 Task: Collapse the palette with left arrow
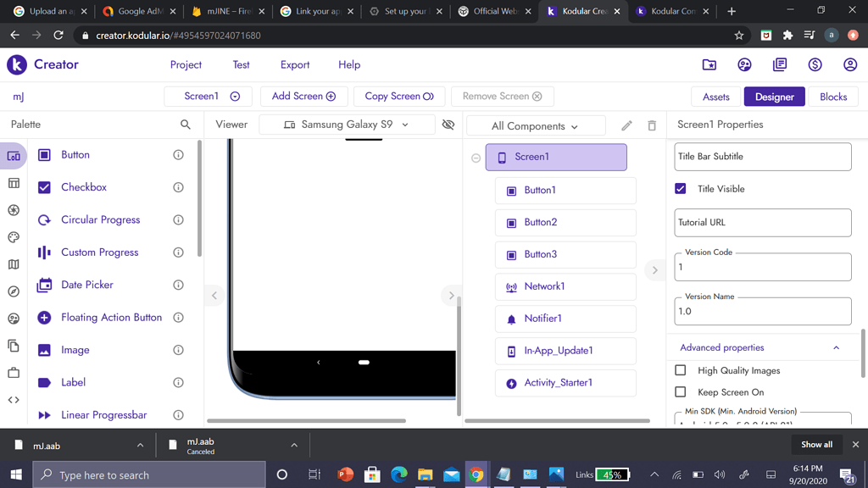tap(214, 296)
